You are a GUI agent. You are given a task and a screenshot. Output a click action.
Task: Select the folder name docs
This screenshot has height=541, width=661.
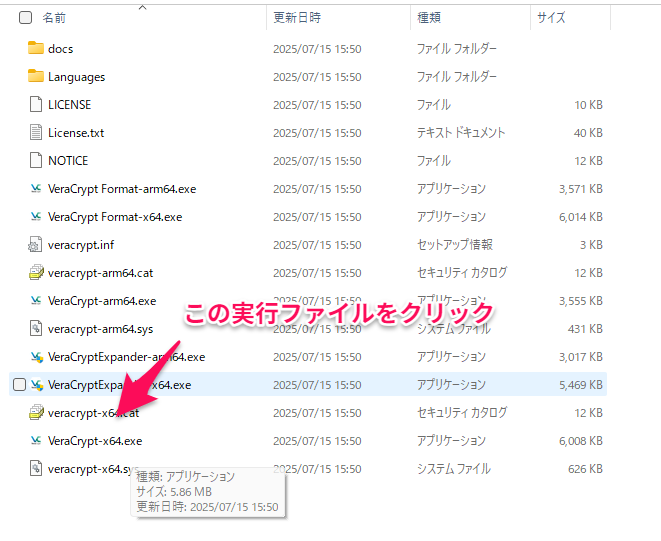(x=60, y=48)
